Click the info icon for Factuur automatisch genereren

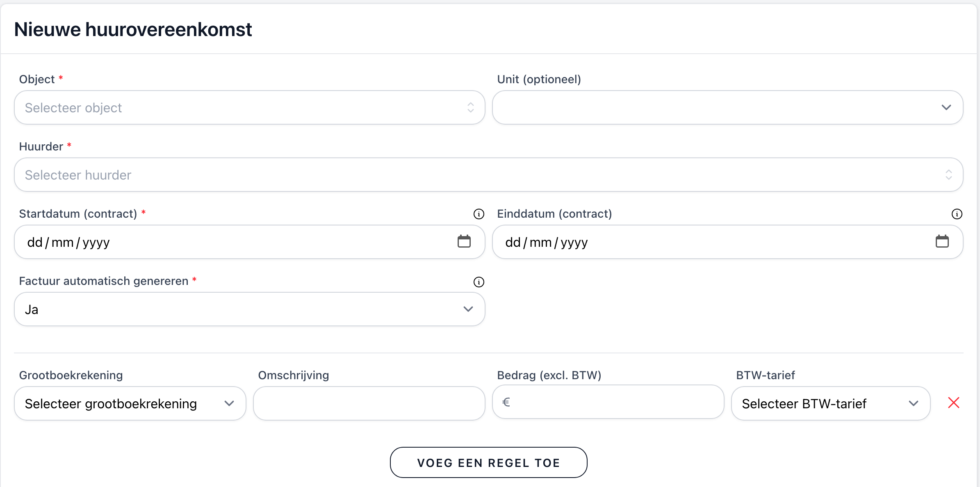click(479, 282)
